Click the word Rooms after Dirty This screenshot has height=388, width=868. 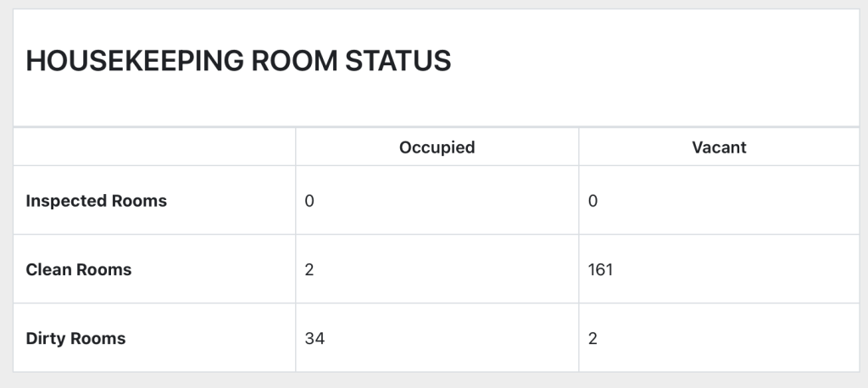point(98,339)
